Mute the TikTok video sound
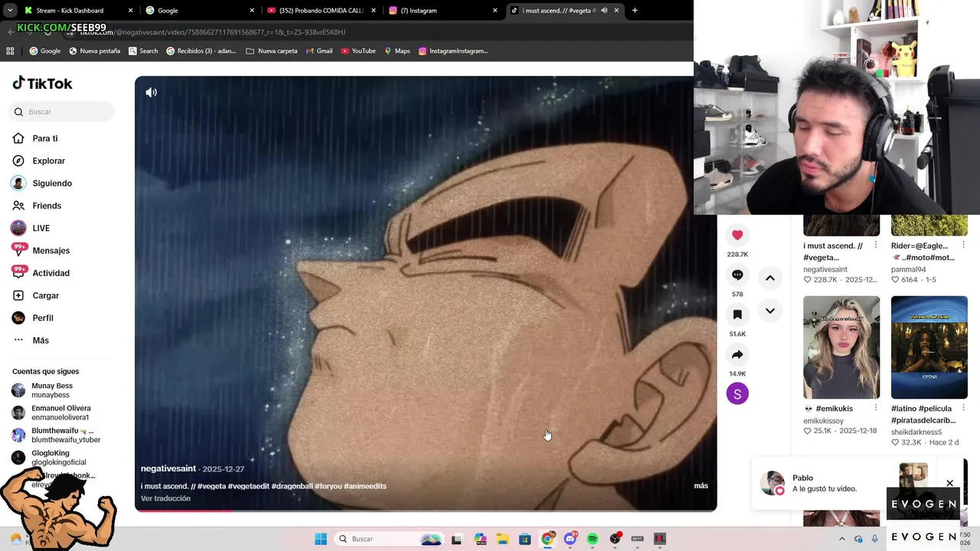The height and width of the screenshot is (551, 980). pos(152,93)
